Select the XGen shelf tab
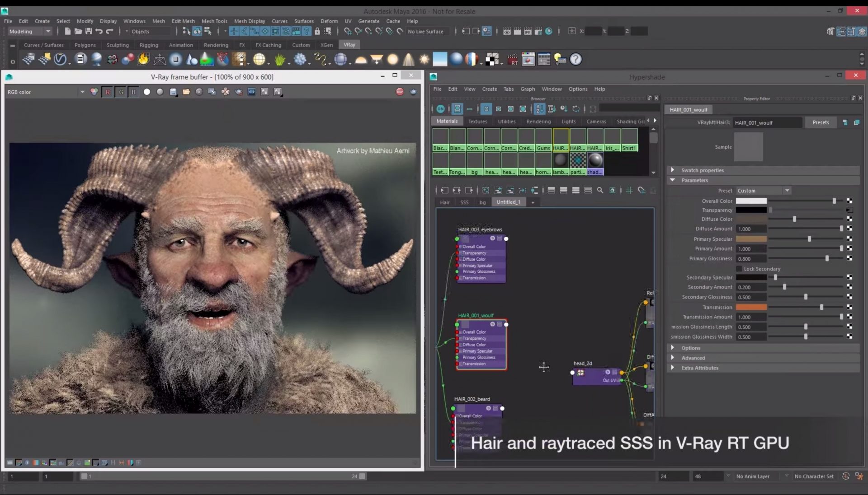 (x=326, y=45)
